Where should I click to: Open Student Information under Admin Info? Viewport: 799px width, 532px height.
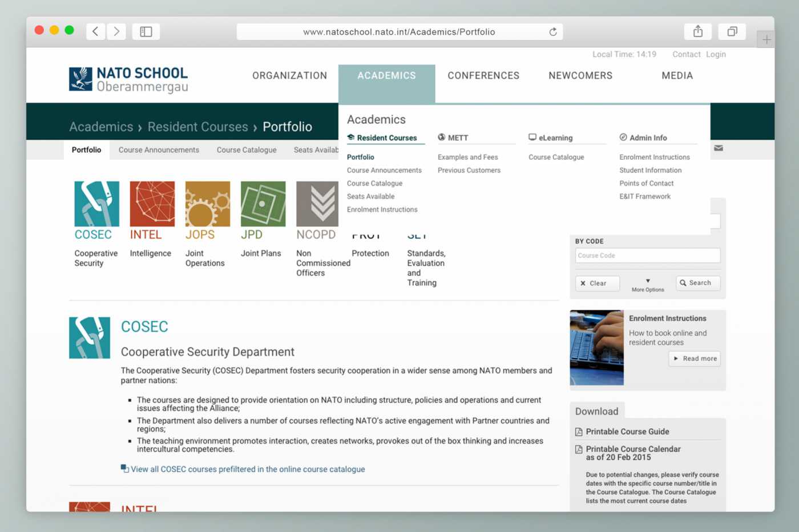click(651, 170)
